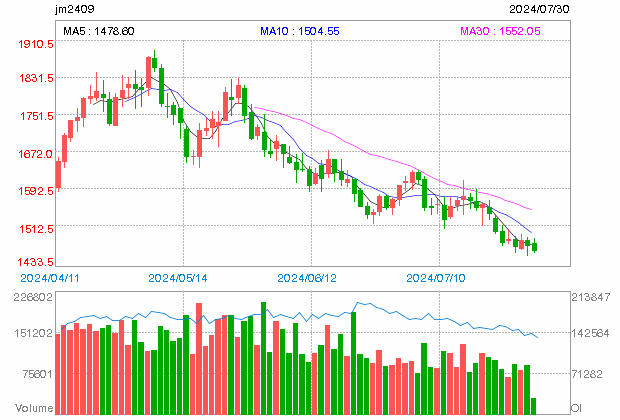
Task: Click the 2024/07/30 date label
Action: pyautogui.click(x=539, y=9)
